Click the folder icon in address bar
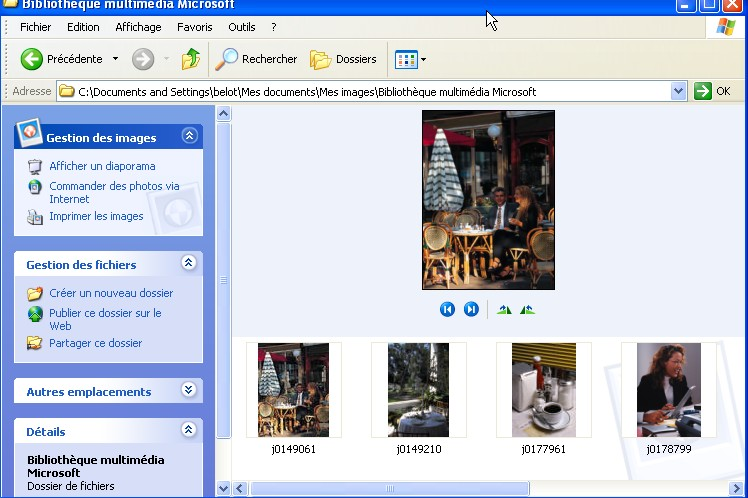 67,91
